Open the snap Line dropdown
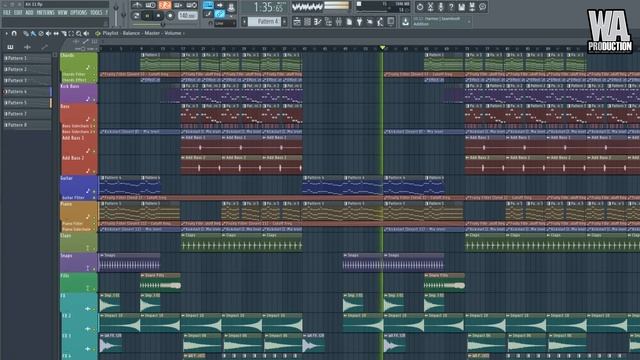 [225, 23]
